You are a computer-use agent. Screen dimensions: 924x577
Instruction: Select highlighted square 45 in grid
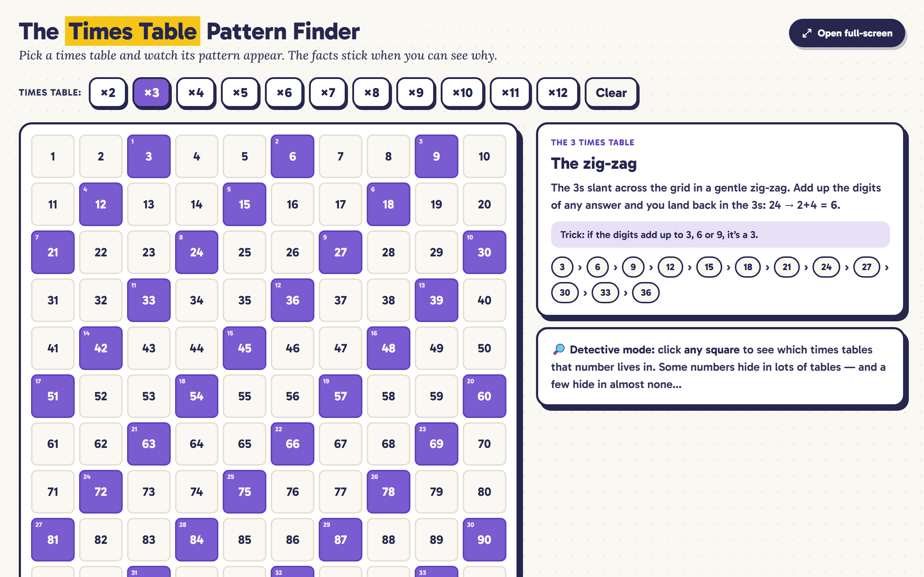point(244,348)
